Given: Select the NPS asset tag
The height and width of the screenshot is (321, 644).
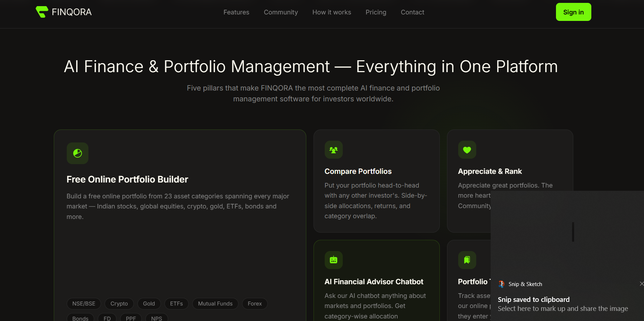Looking at the screenshot, I should click(x=157, y=317).
